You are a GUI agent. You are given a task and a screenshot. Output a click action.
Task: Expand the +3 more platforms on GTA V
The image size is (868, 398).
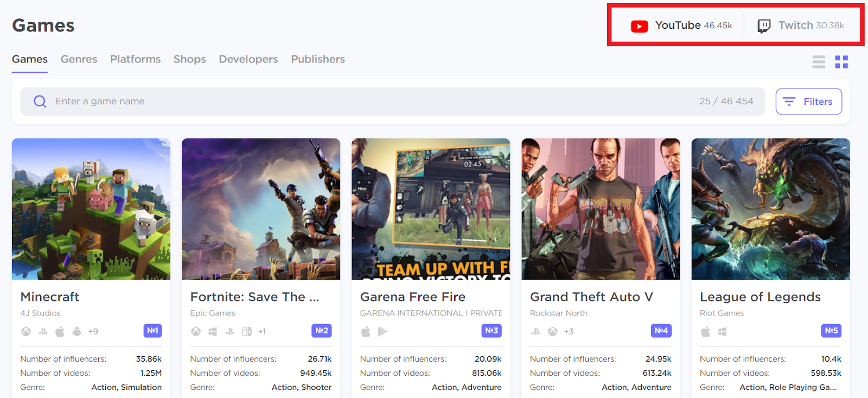pyautogui.click(x=569, y=331)
